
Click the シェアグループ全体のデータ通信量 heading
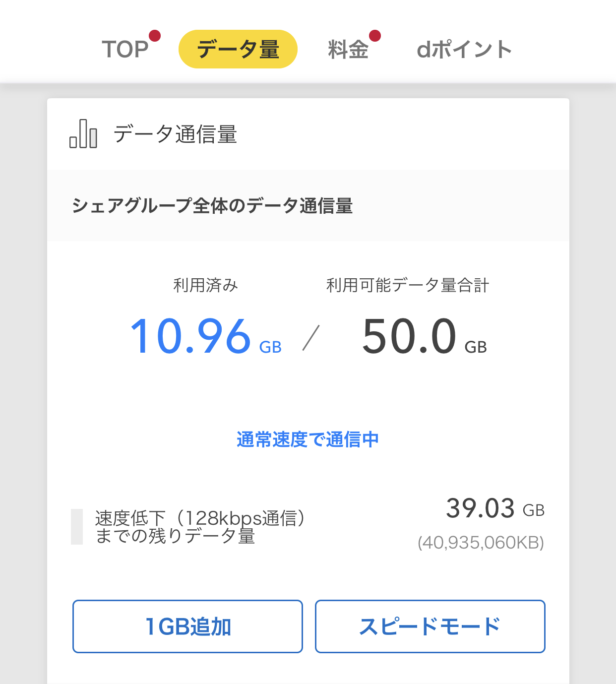pos(212,205)
